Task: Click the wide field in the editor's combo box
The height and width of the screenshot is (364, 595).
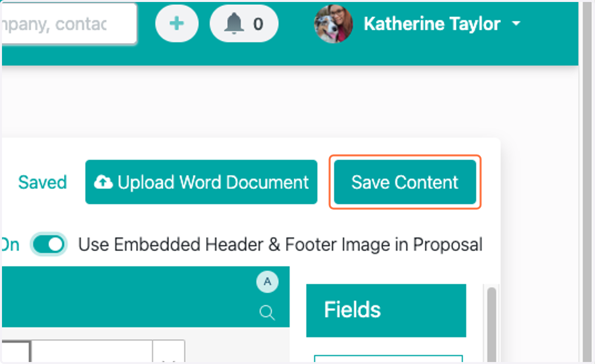Action: 92,352
